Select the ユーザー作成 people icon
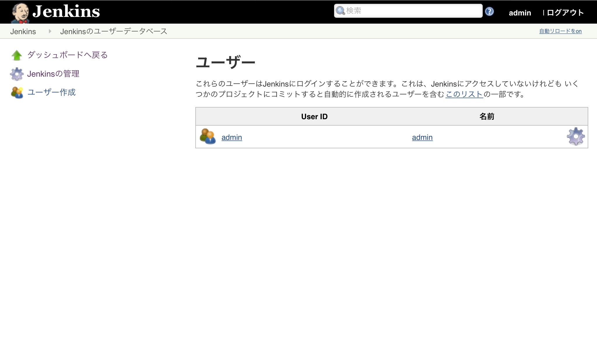 pyautogui.click(x=17, y=92)
